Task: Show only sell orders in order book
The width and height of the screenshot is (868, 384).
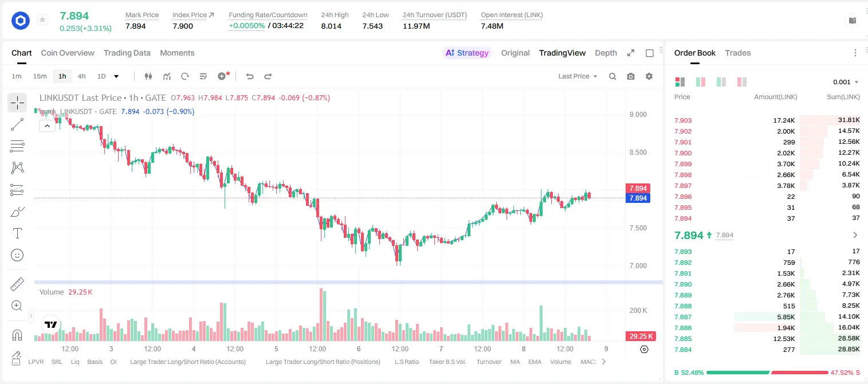Action: pos(742,82)
